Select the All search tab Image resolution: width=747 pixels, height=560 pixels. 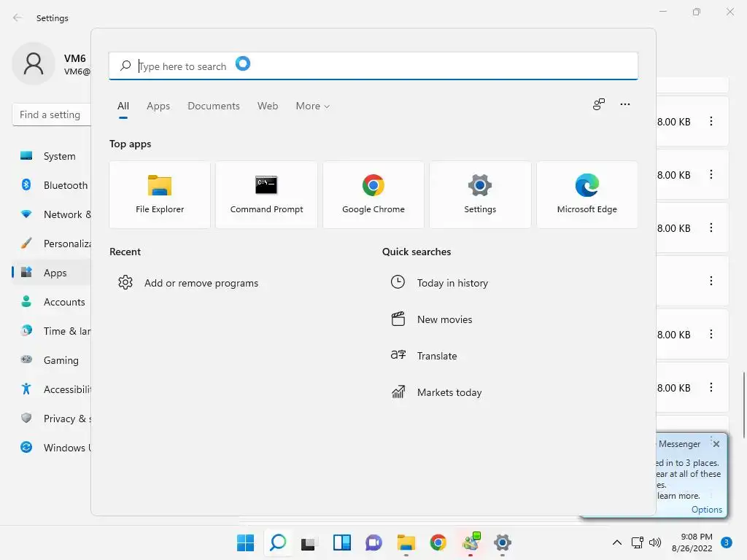pos(123,106)
